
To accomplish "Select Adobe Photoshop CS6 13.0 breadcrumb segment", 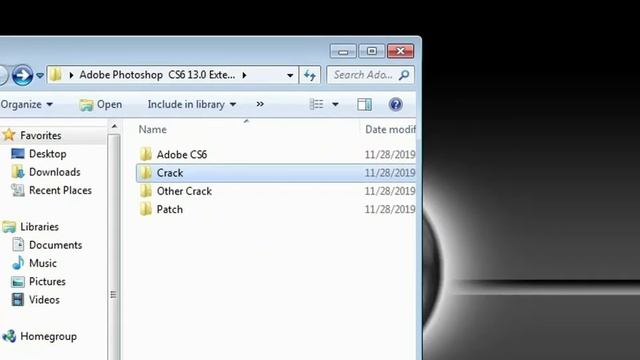I will [157, 75].
